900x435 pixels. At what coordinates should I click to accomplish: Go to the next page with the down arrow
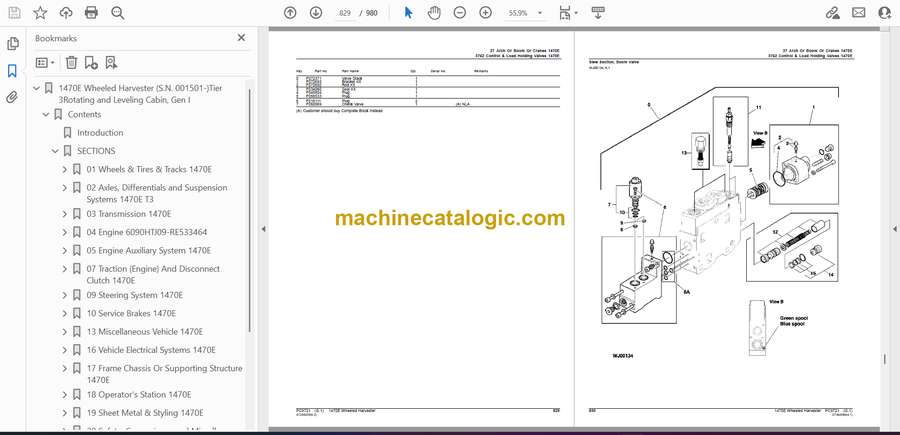coord(316,13)
